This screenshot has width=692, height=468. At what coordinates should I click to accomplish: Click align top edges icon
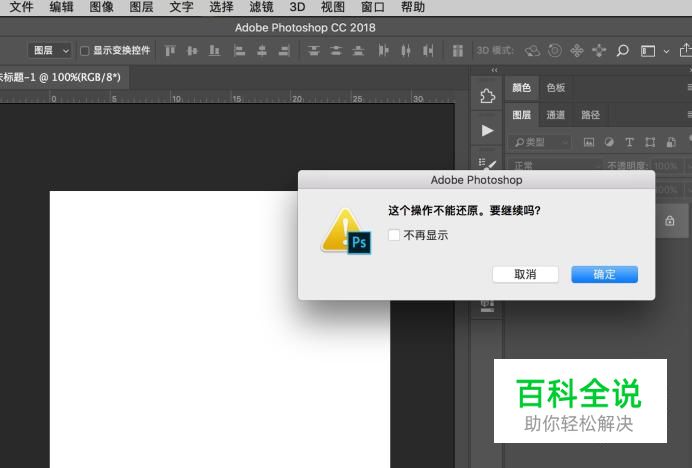[170, 51]
